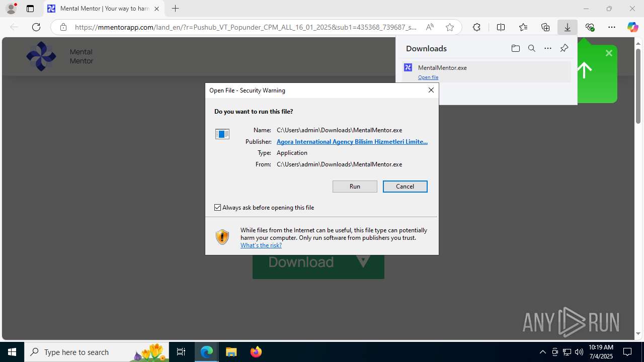Image resolution: width=644 pixels, height=362 pixels.
Task: Refresh the page with reload icon
Action: [x=36, y=27]
